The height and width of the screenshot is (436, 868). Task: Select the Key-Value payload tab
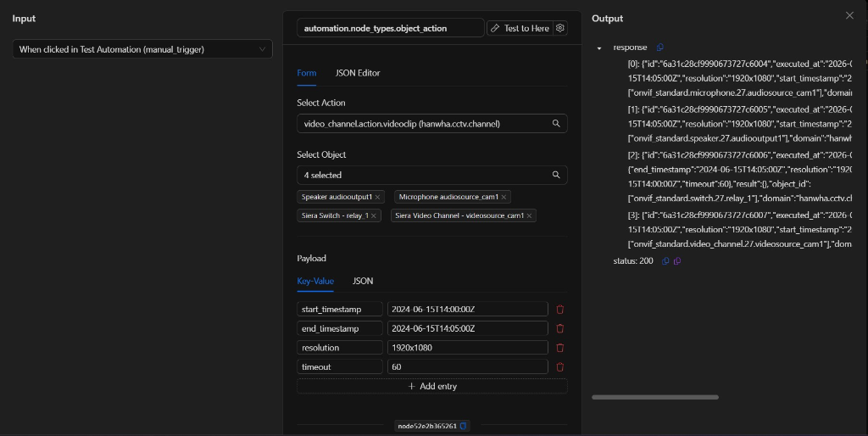click(x=315, y=281)
